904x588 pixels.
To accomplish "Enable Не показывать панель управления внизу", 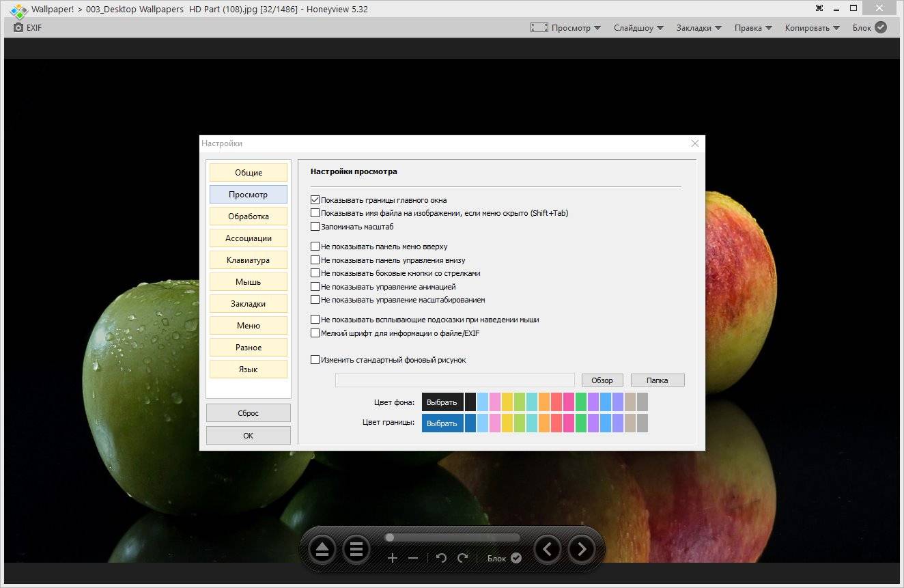I will (x=315, y=260).
